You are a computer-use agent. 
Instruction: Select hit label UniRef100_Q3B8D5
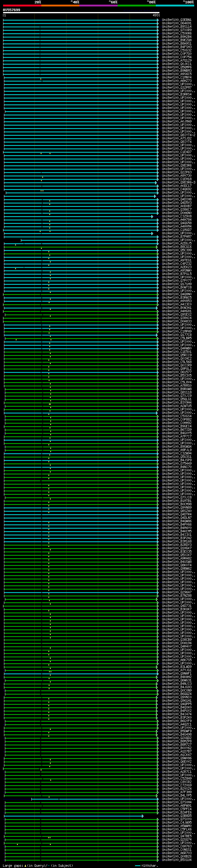176,816
